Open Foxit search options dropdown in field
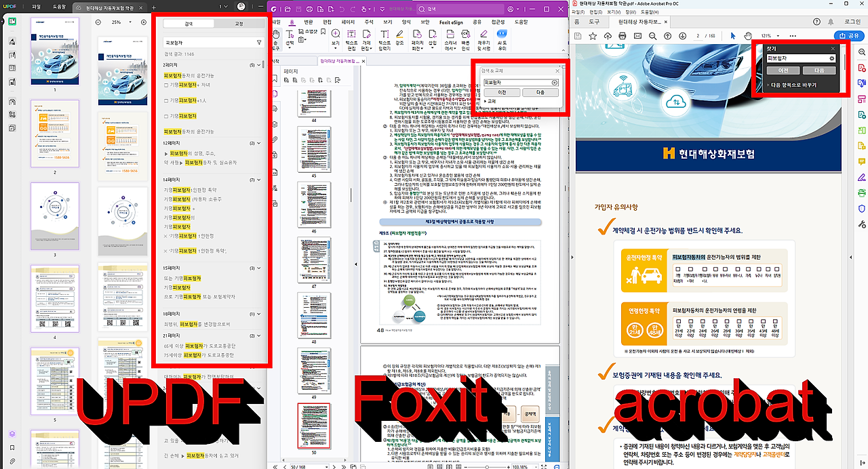Viewport: 868px width, 469px height. point(555,82)
